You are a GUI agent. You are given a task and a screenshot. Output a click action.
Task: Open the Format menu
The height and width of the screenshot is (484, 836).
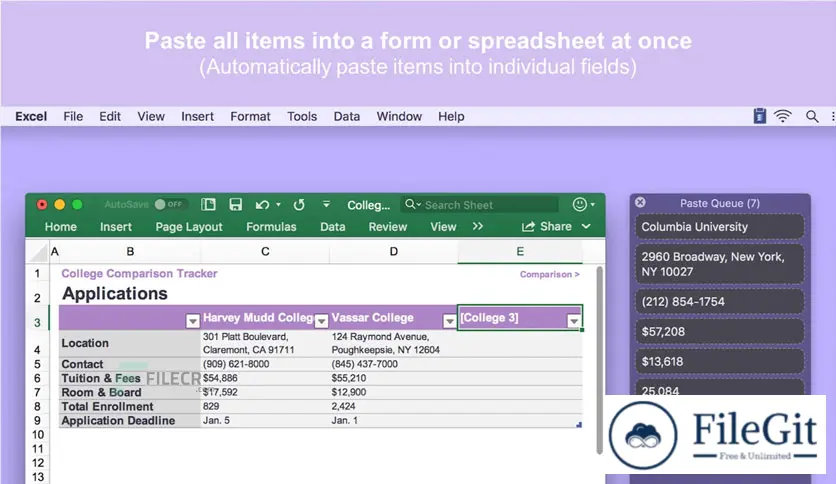250,117
